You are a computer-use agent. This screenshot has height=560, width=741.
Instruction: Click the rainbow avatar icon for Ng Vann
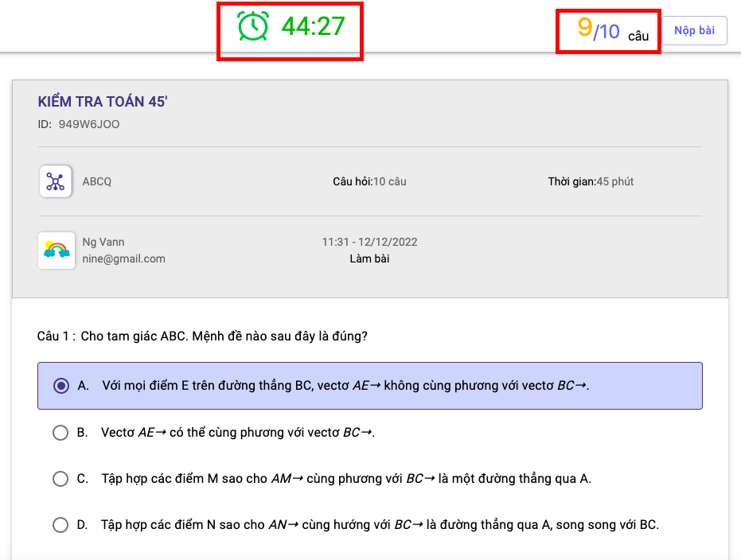tap(56, 250)
